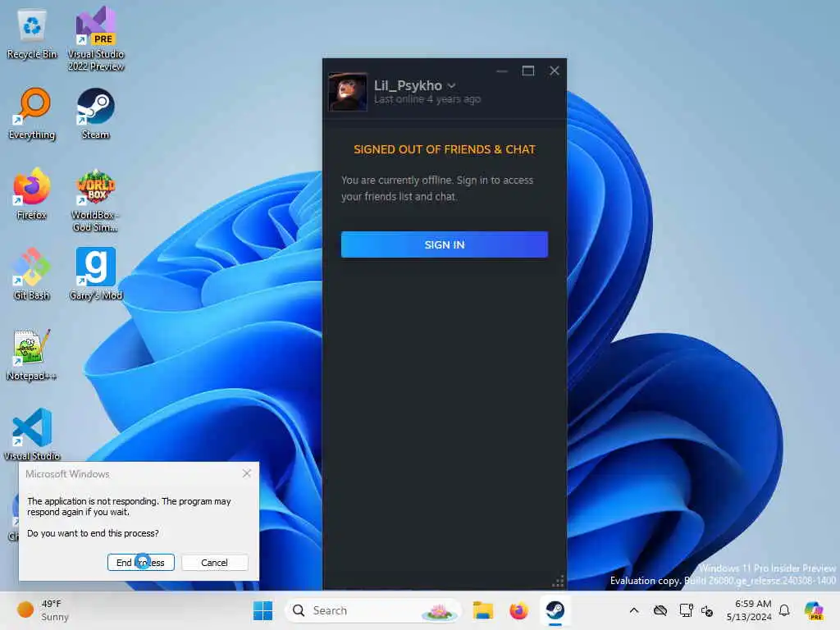Select the WorldBox God Simulator desktop icon

click(96, 200)
